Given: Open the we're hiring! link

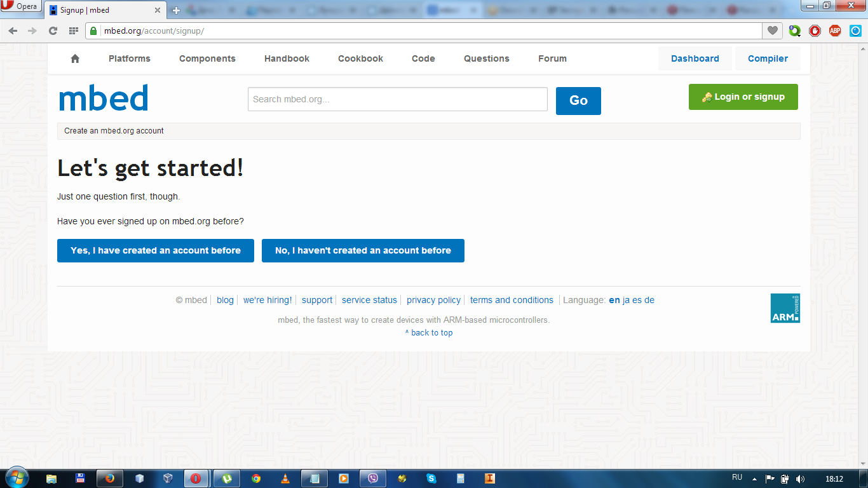Looking at the screenshot, I should click(x=268, y=300).
